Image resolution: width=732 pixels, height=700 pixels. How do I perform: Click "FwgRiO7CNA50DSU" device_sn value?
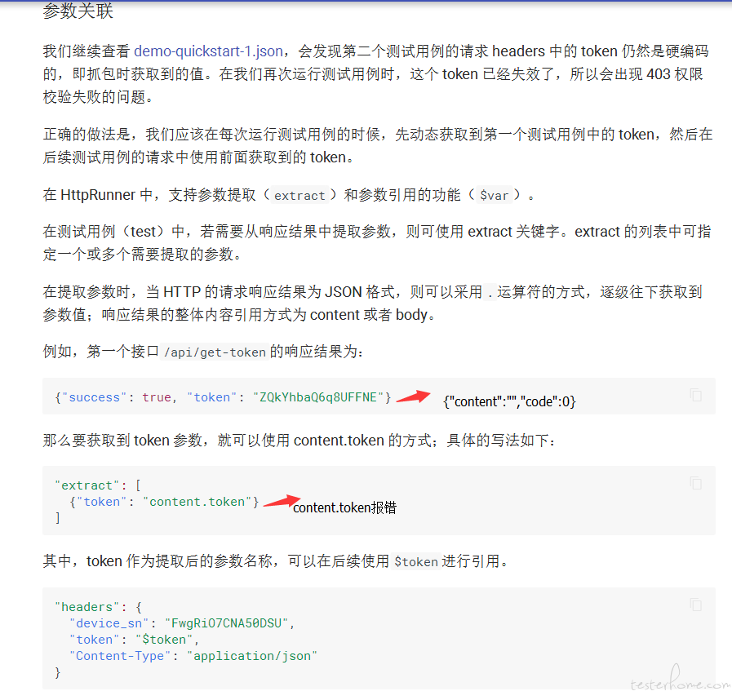pyautogui.click(x=227, y=623)
